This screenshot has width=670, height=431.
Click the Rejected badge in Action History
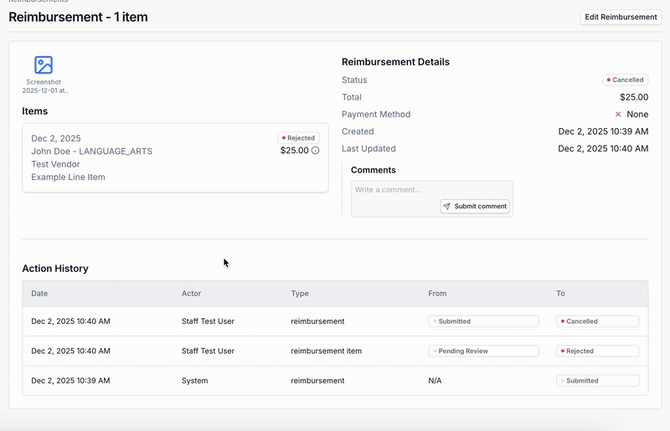597,351
